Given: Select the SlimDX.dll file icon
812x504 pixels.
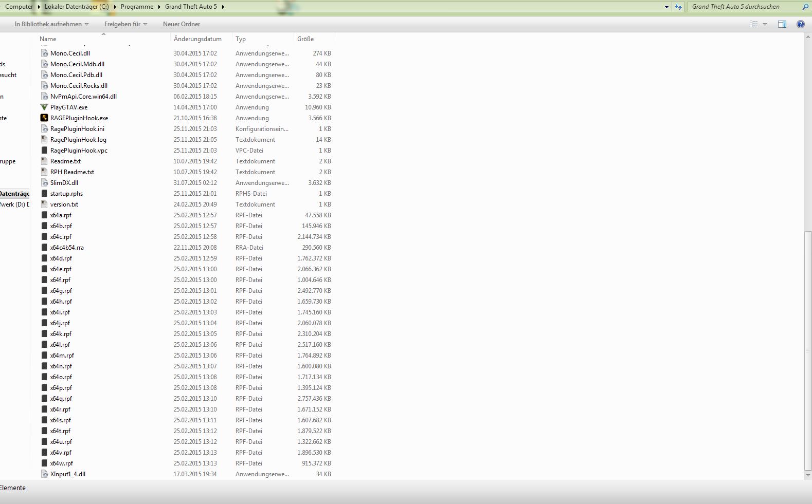Looking at the screenshot, I should click(44, 183).
